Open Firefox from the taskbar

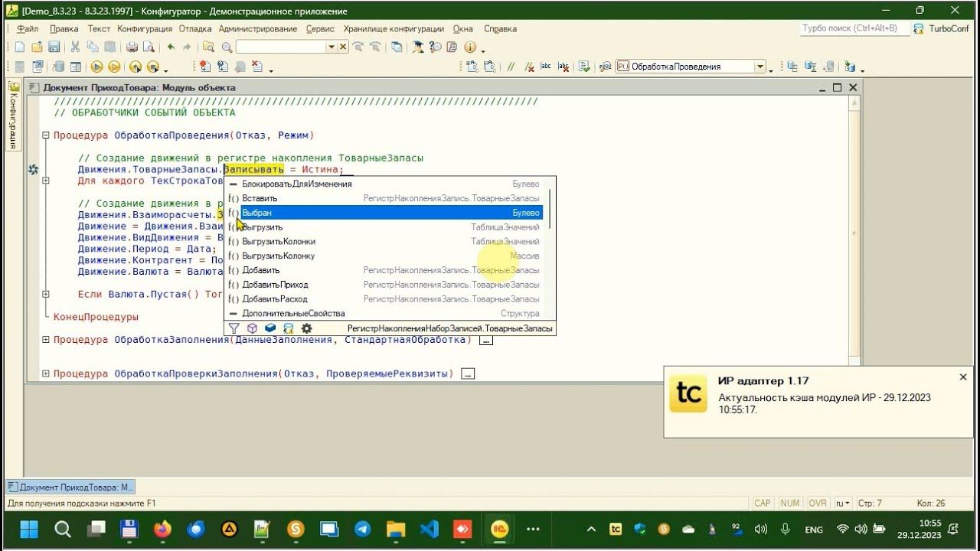point(162,529)
